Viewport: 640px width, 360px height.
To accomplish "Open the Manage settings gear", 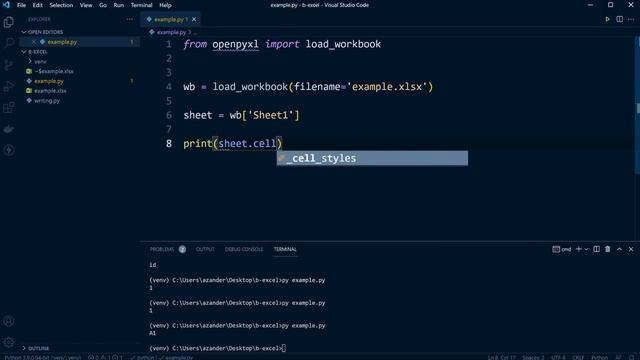I will click(x=9, y=342).
